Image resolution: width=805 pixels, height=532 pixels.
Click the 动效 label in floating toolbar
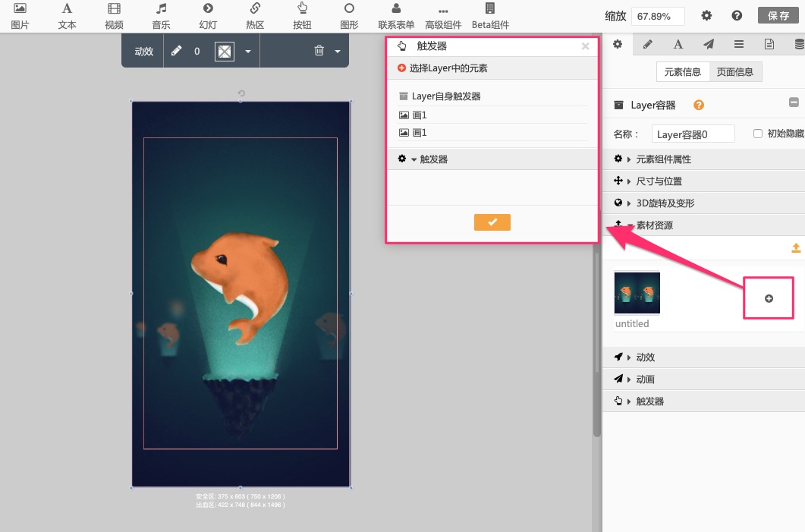click(x=143, y=52)
